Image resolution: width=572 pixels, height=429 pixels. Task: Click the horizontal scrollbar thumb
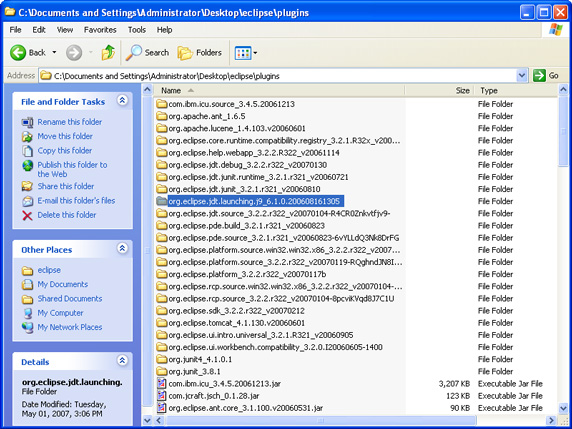tap(320, 421)
